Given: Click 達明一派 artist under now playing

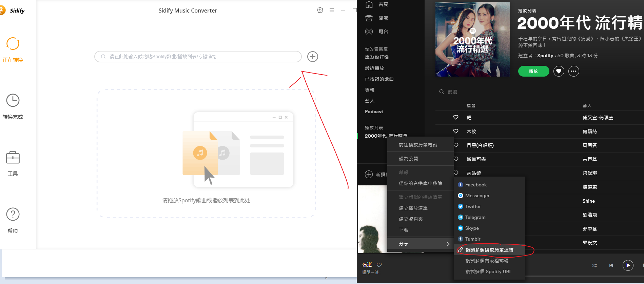Looking at the screenshot, I should click(370, 272).
